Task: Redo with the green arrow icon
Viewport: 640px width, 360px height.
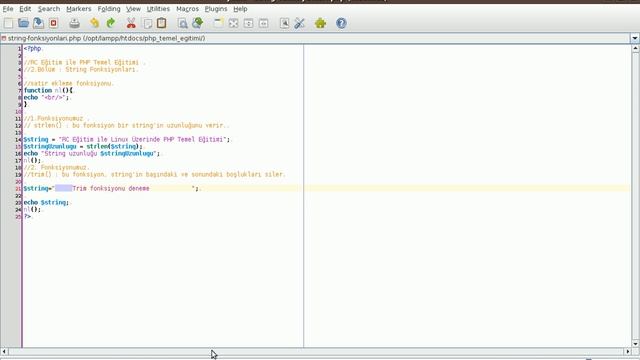Action: [110, 23]
